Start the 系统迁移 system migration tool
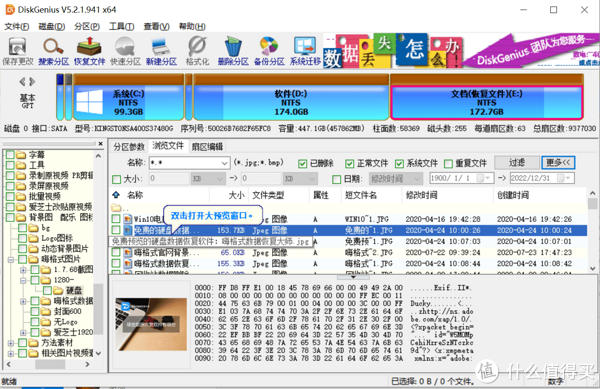This screenshot has height=389, width=600. [305, 51]
